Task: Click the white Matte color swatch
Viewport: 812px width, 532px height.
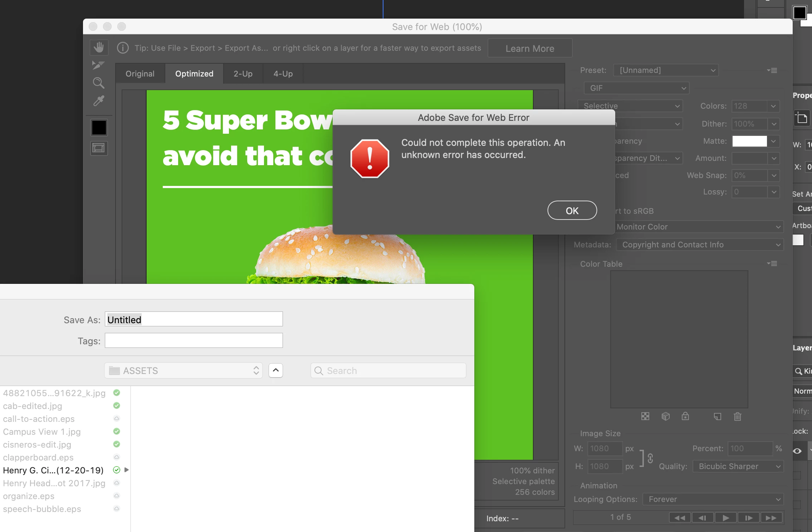Action: point(749,141)
